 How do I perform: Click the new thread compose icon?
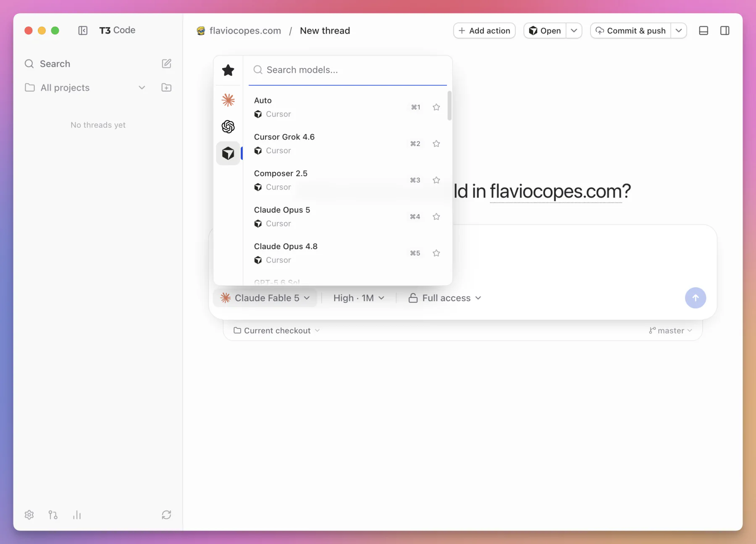(x=166, y=63)
